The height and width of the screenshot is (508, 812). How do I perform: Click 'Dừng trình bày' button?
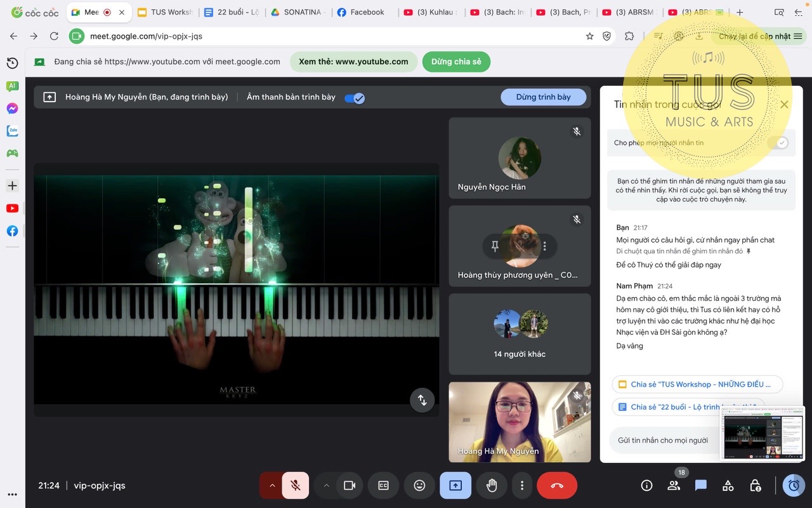pyautogui.click(x=543, y=97)
